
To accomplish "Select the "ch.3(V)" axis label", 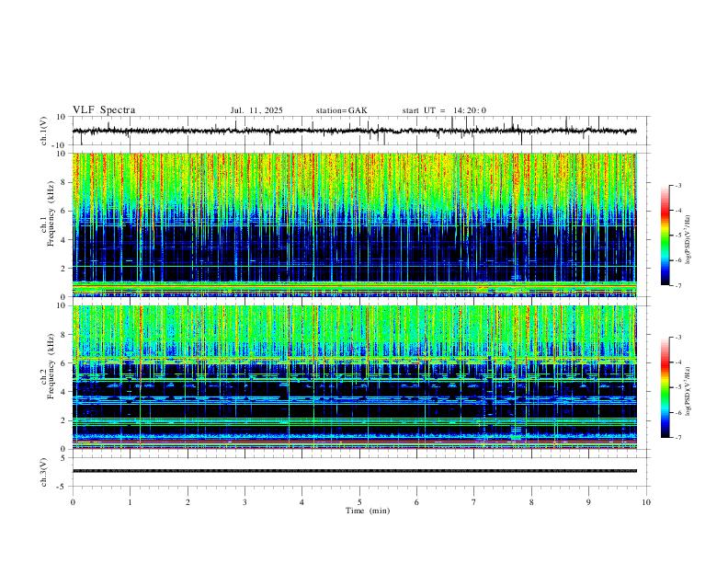I will point(44,472).
